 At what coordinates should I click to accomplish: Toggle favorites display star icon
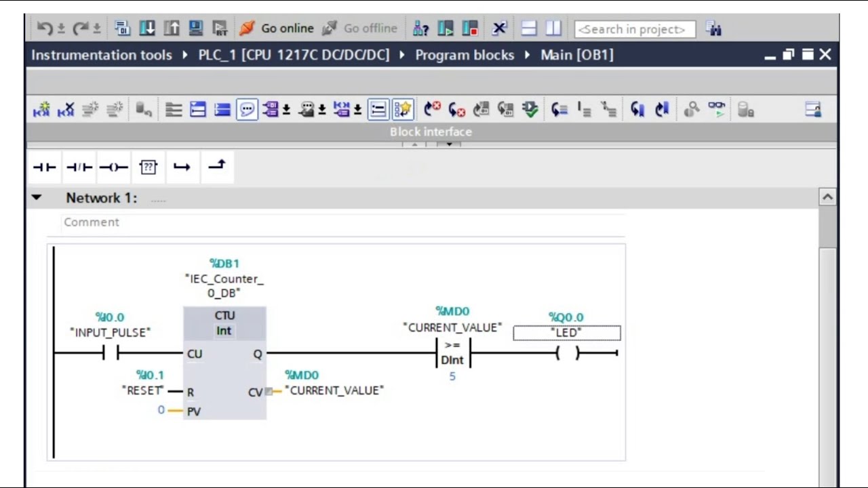point(403,110)
